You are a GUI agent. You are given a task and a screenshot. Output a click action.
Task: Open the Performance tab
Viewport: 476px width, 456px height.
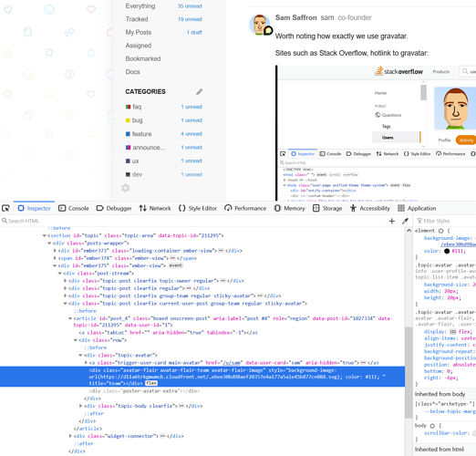coord(245,208)
